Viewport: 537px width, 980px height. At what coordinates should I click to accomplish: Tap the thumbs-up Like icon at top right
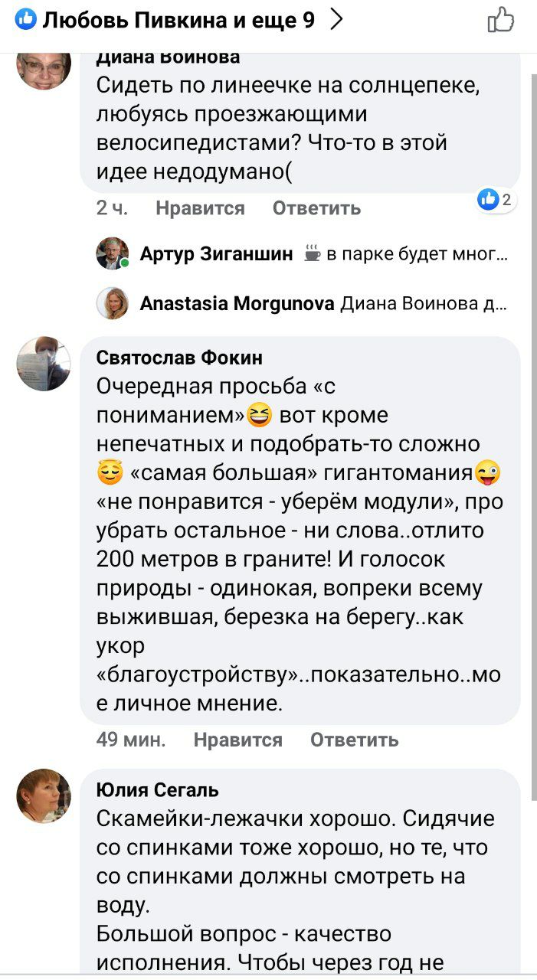tap(501, 21)
